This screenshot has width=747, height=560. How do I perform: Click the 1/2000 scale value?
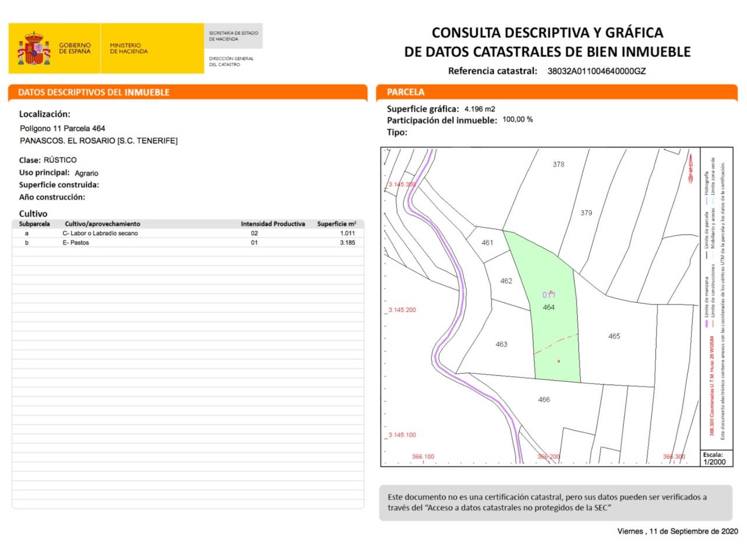pos(714,462)
